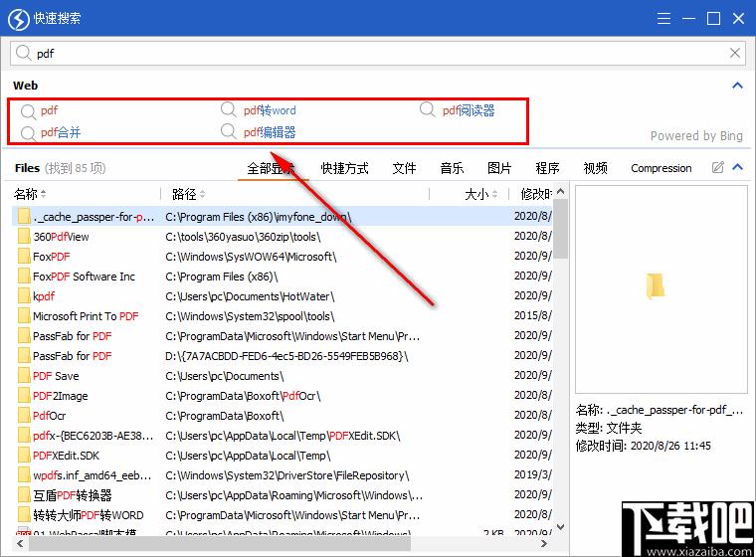
Task: Select FoxPDF Software Inc row
Action: [283, 277]
